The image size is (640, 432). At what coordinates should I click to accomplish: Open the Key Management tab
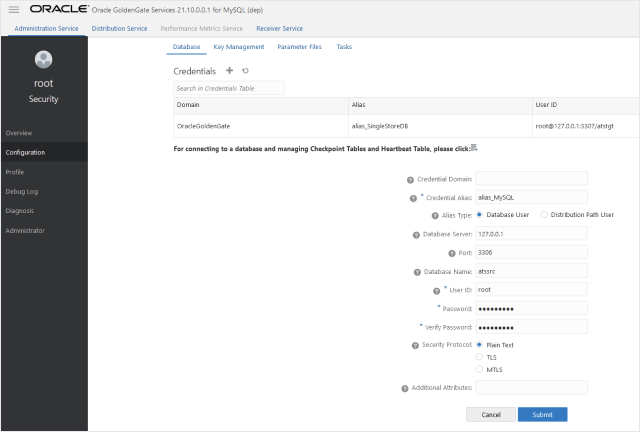click(x=239, y=47)
